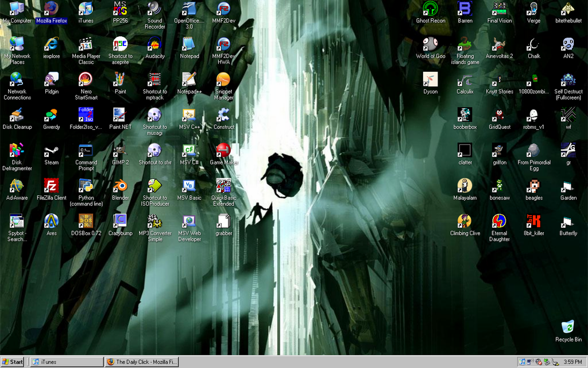Select the Steam desktop icon
Viewport: 588px width, 368px height.
51,150
